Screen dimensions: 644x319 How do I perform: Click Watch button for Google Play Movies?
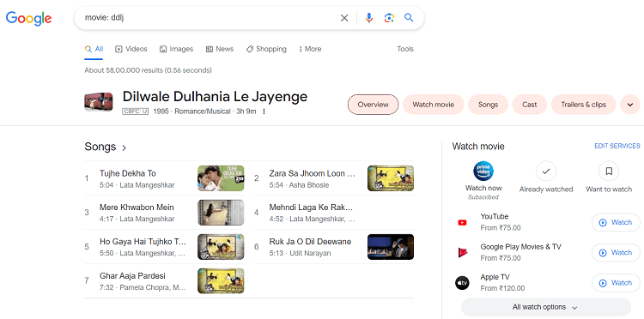pyautogui.click(x=616, y=253)
